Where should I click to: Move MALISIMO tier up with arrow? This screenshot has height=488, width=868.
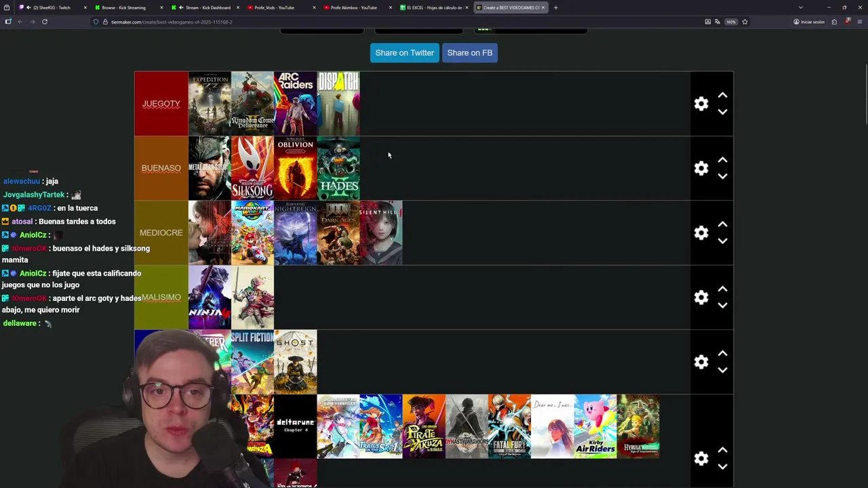[x=723, y=289]
